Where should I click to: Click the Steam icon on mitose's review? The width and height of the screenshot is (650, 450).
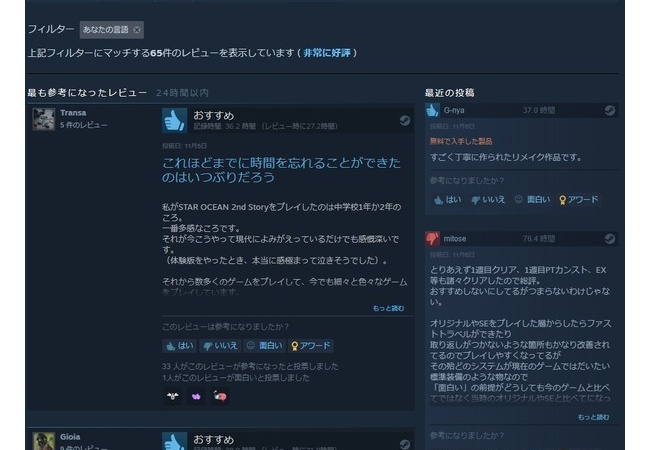click(610, 239)
